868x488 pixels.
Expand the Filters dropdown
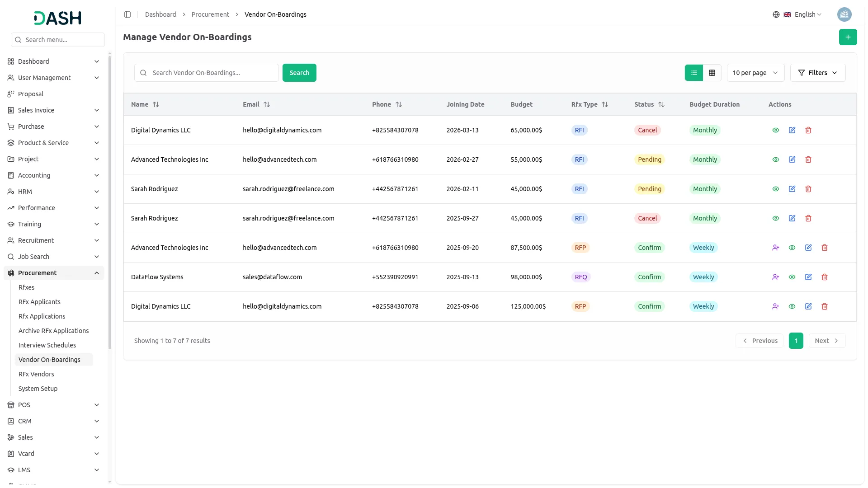coord(817,73)
